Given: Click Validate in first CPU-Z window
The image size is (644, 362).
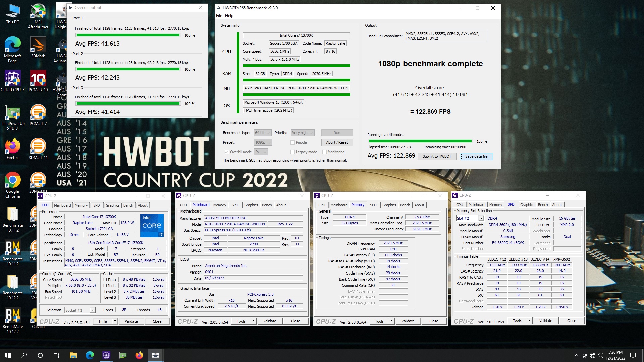Looking at the screenshot, I should click(131, 321).
